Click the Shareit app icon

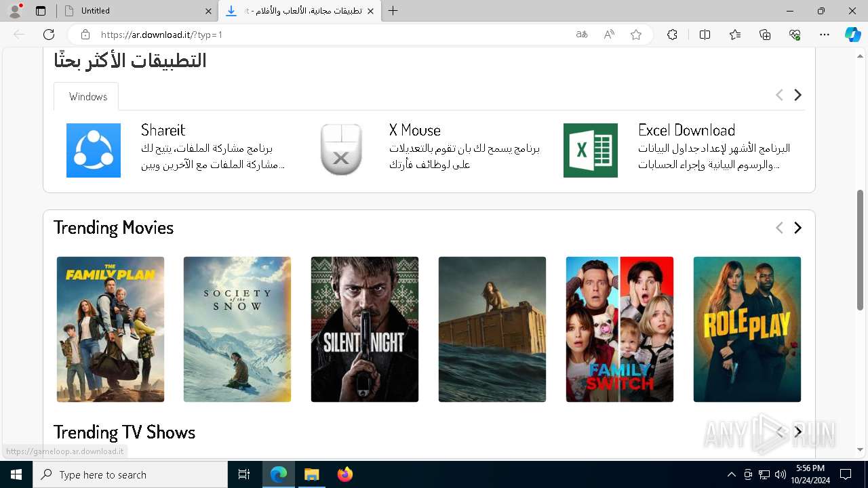point(94,150)
